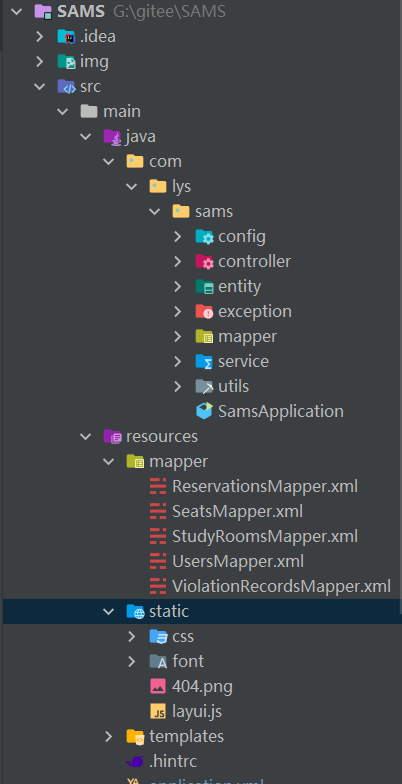Click the exception folder red icon

pyautogui.click(x=204, y=312)
